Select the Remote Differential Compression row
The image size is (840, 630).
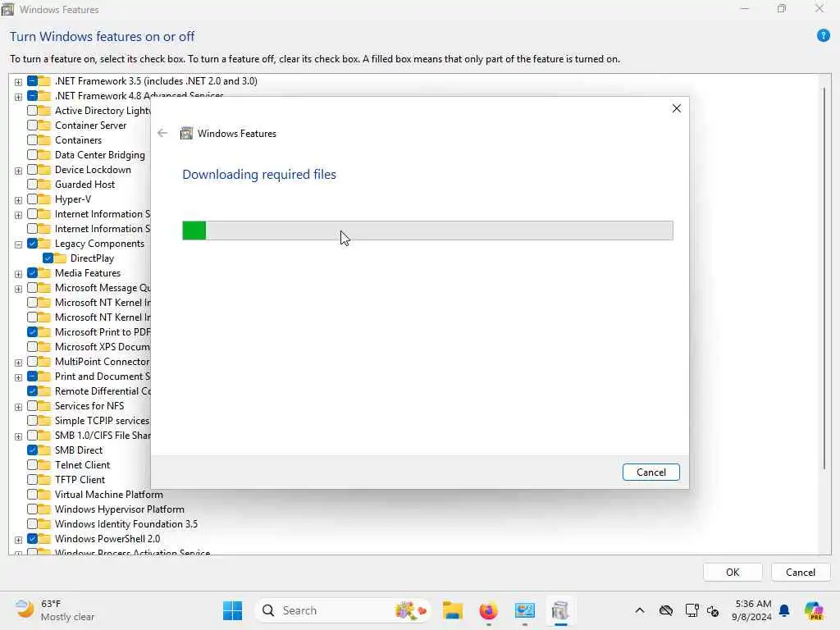(103, 391)
